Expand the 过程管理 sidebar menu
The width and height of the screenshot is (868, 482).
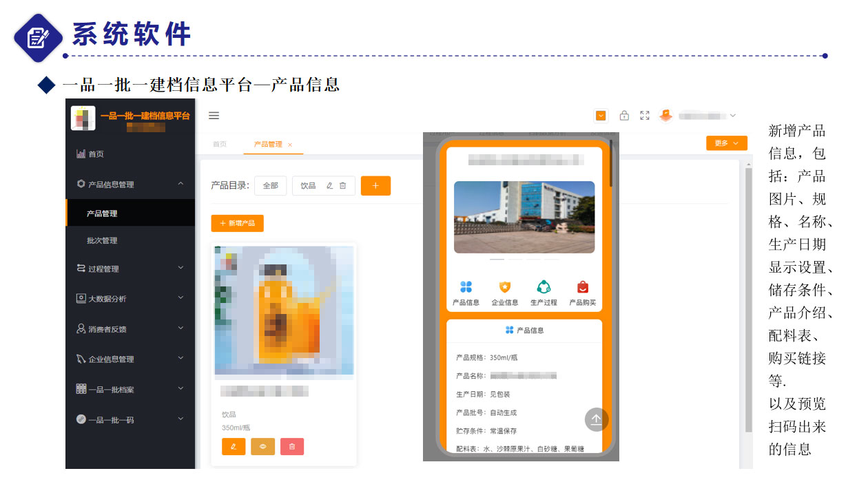(130, 269)
